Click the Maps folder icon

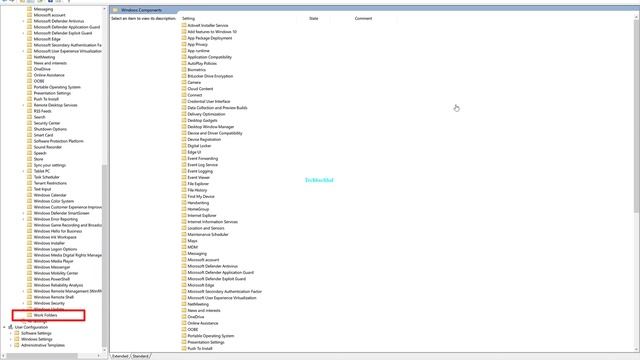coord(184,240)
